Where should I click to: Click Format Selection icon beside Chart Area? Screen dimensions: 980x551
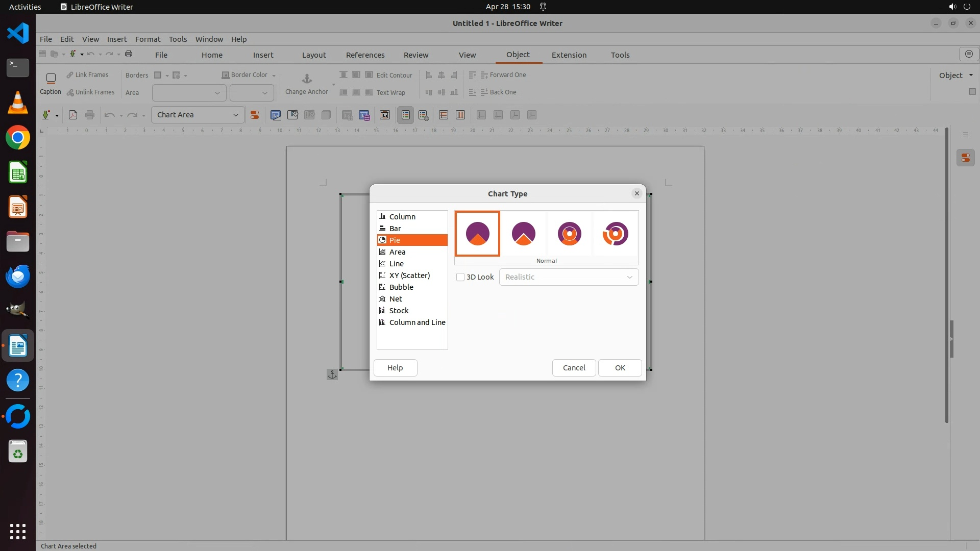254,115
